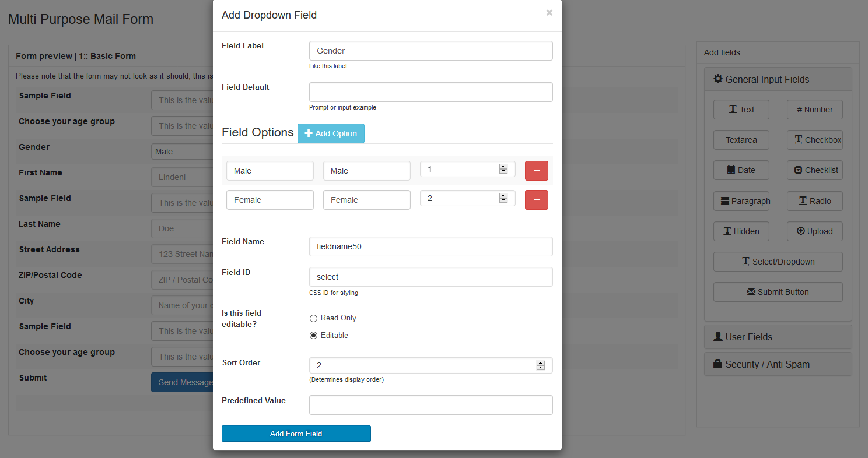Remove the Male option with red minus button
Screen dimensions: 868x458
coord(537,171)
